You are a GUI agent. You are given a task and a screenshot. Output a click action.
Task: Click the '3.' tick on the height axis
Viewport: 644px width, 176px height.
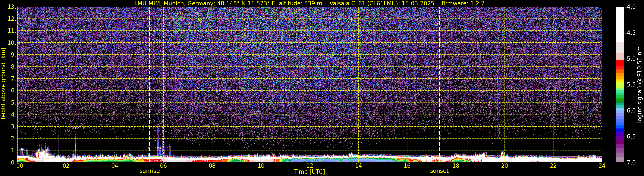pos(13,127)
